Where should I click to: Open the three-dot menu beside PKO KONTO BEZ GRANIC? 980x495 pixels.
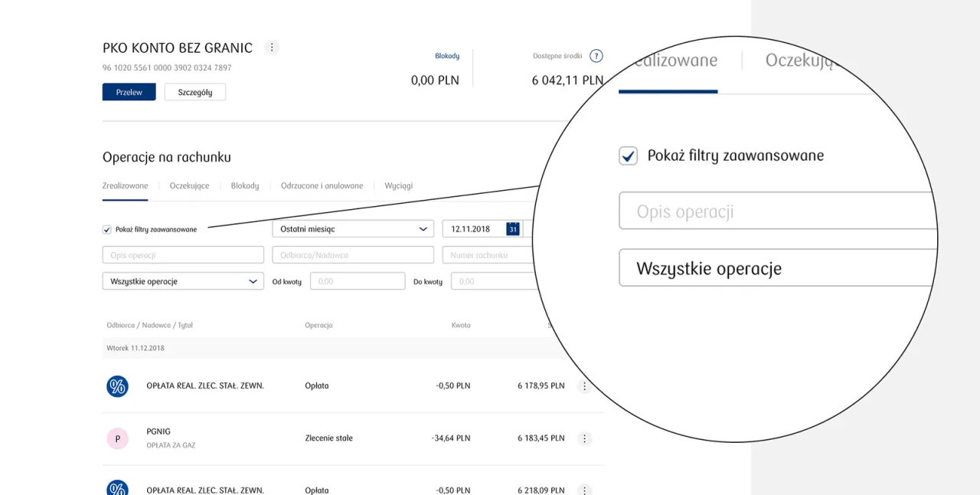click(x=272, y=48)
